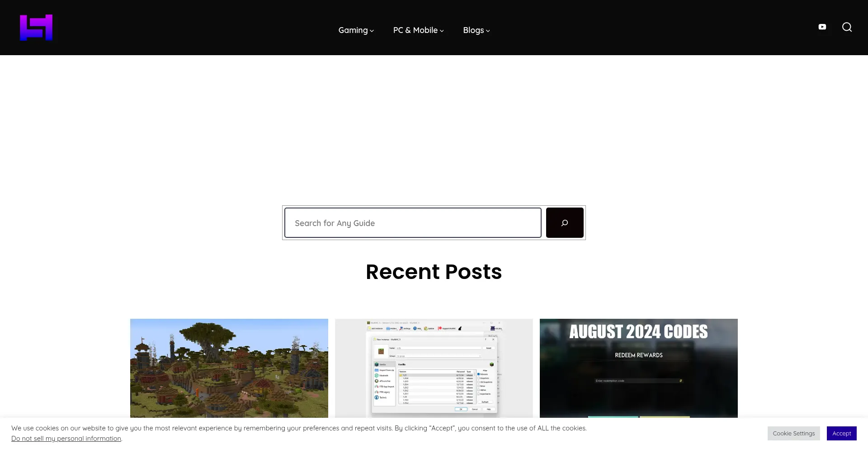Open the Gaming menu
The width and height of the screenshot is (868, 449).
click(353, 30)
